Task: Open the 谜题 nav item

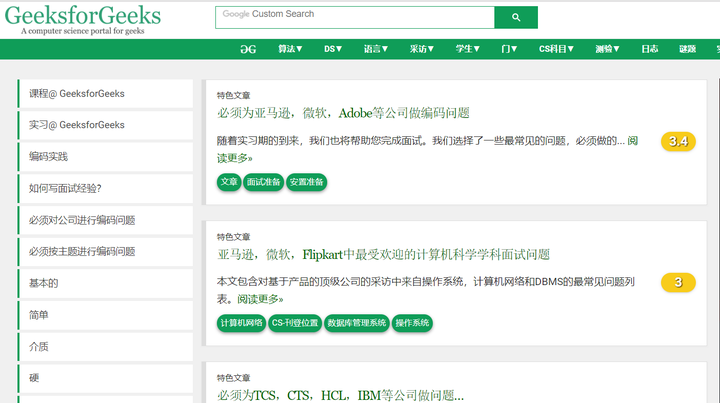Action: [x=687, y=49]
